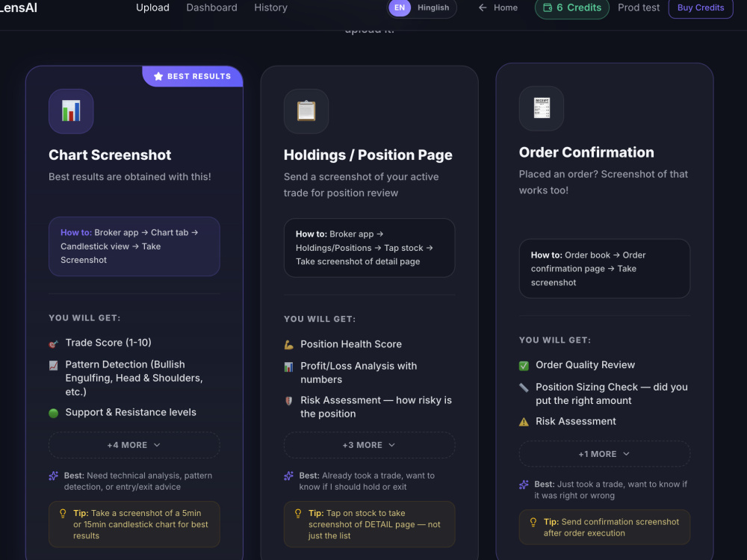Image resolution: width=747 pixels, height=560 pixels.
Task: Expand +3 MORE on Holdings card
Action: click(369, 445)
